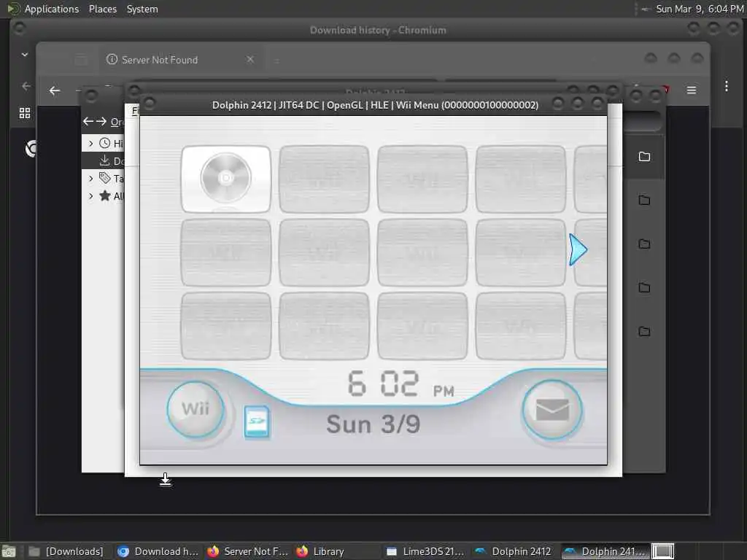The image size is (747, 560).
Task: Click the show desktop icon in taskbar
Action: point(8,551)
